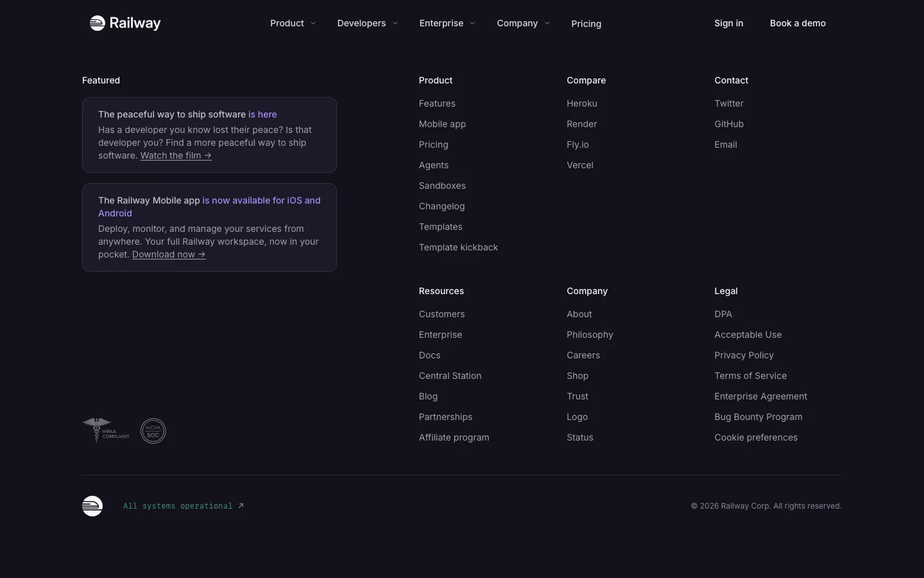Open the Trust link
924x578 pixels.
(x=577, y=396)
